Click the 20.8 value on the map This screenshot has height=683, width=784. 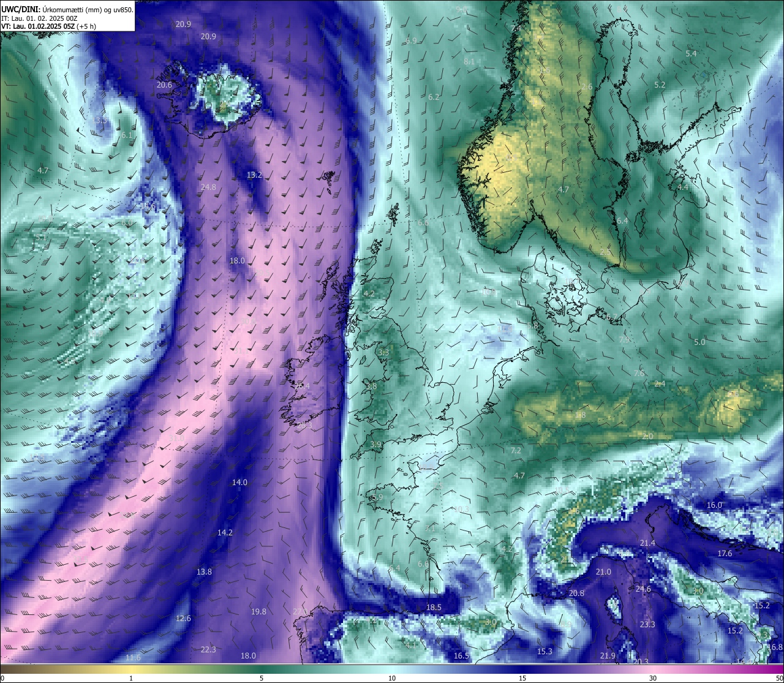pyautogui.click(x=576, y=594)
